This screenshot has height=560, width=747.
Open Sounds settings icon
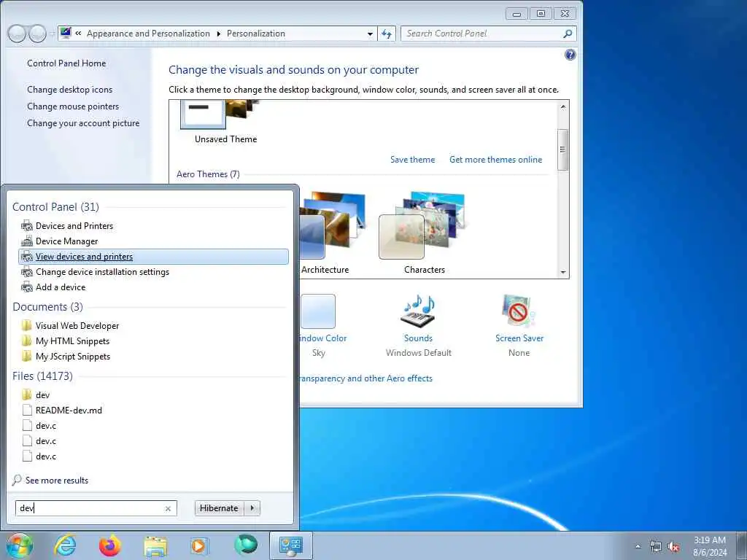pyautogui.click(x=418, y=311)
